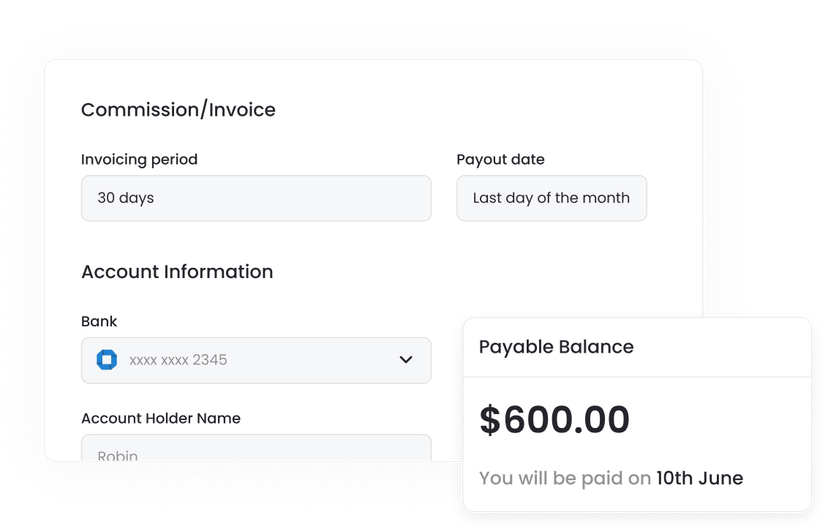Click the "You will be paid on" text
Image resolution: width=828 pixels, height=532 pixels.
tap(565, 478)
